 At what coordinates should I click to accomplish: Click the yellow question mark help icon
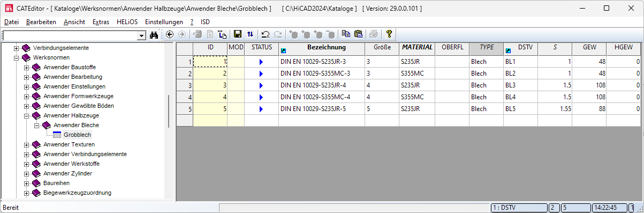[389, 34]
